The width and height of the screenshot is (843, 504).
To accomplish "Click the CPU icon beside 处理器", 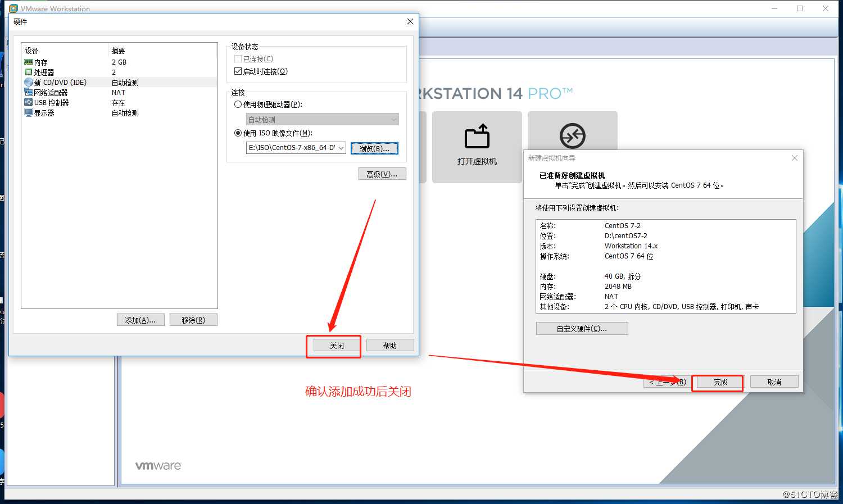I will click(x=29, y=72).
